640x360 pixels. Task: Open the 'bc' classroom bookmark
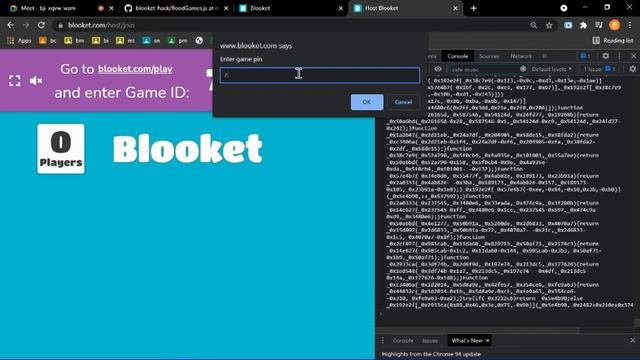(x=47, y=40)
